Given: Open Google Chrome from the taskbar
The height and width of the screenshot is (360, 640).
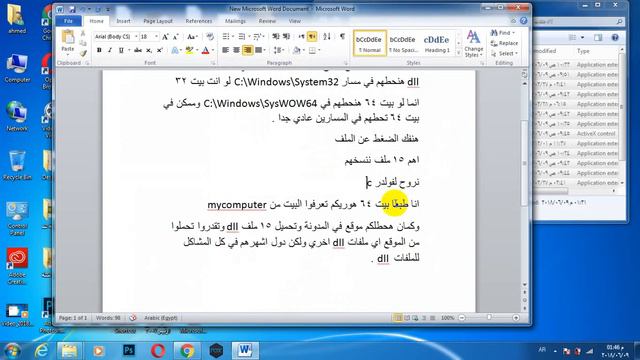Looking at the screenshot, I should pos(187,350).
